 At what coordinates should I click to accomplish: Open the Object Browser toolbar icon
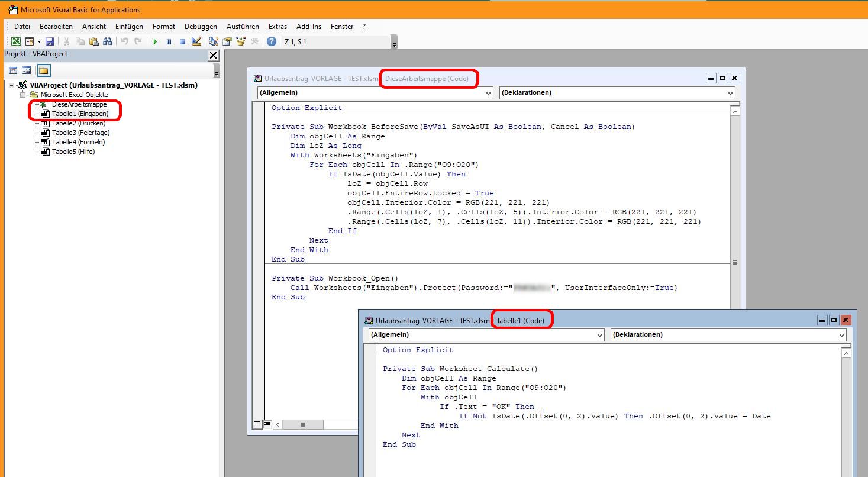pyautogui.click(x=241, y=41)
